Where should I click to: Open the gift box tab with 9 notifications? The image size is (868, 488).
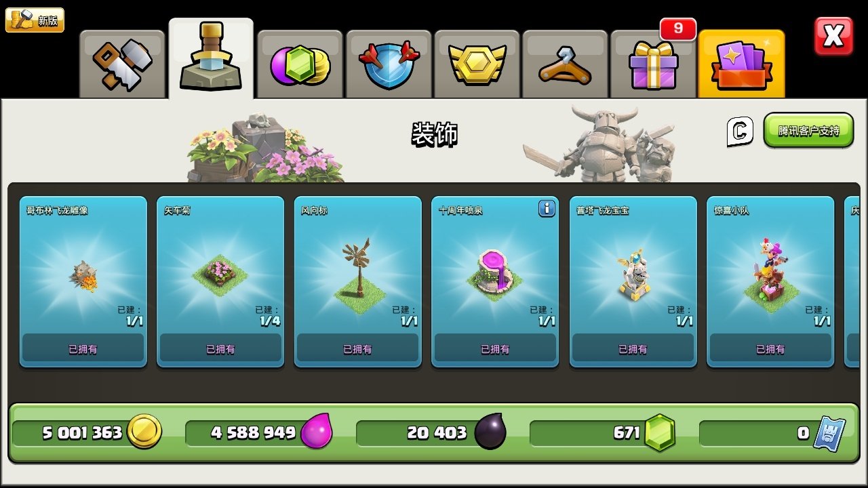point(653,64)
